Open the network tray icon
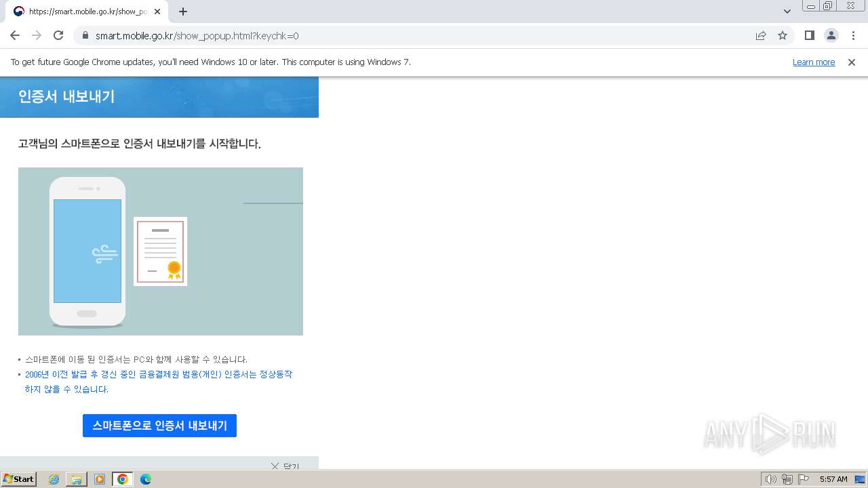The image size is (868, 488). [787, 479]
